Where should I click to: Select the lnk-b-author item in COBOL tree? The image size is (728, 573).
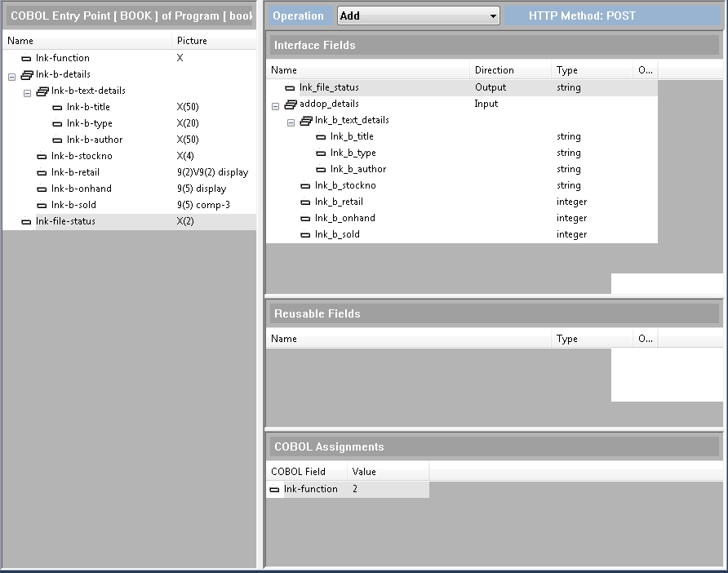point(95,140)
